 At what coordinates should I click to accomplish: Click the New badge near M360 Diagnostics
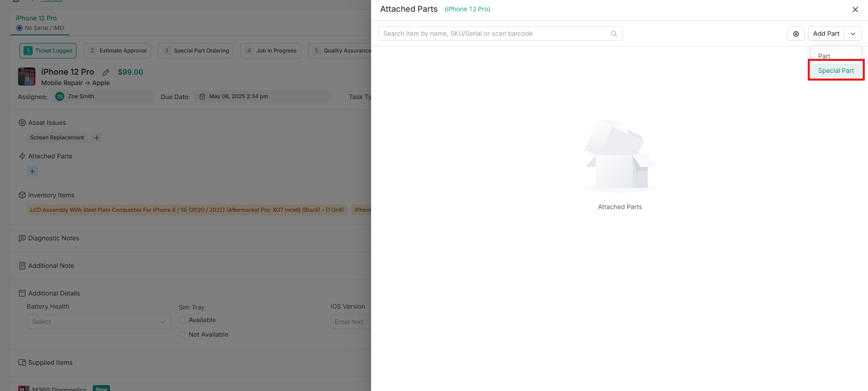(101, 388)
